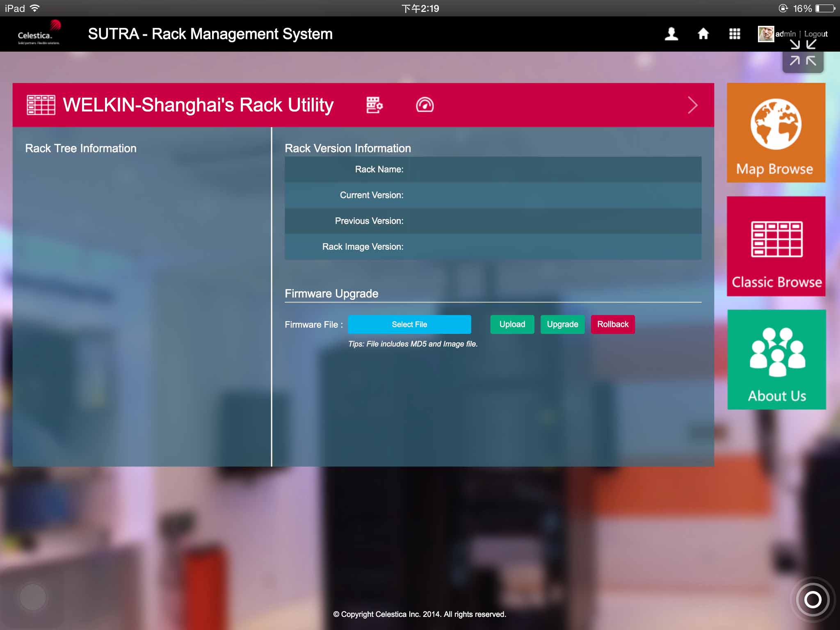Image resolution: width=840 pixels, height=630 pixels.
Task: Click the 'Rack Version Information' heading
Action: pos(348,148)
